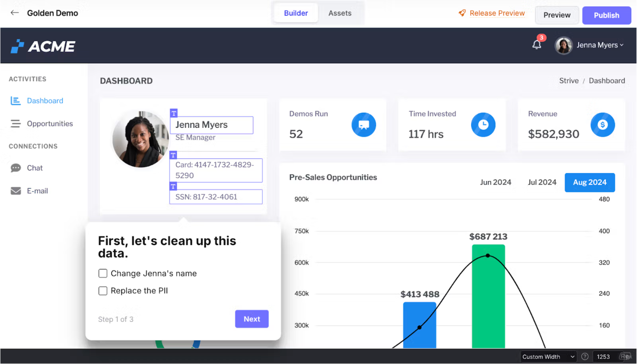Click the Time Invested clock icon

tap(483, 125)
